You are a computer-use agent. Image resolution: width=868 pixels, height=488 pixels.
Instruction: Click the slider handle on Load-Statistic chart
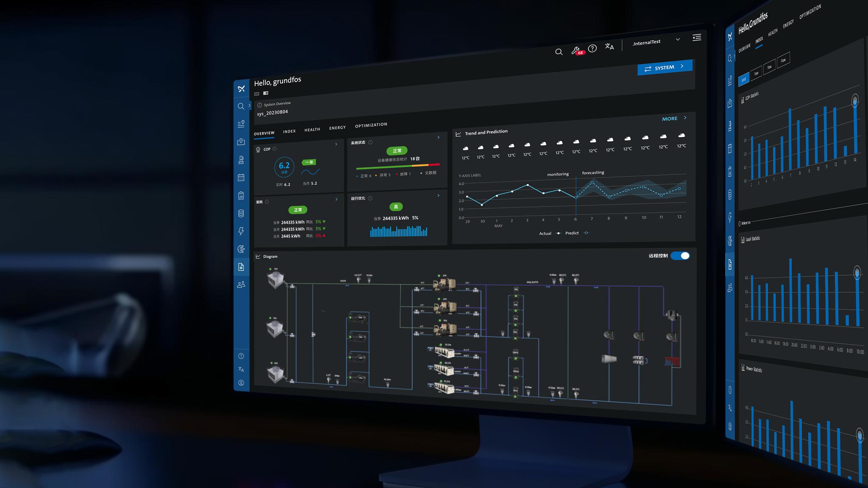pyautogui.click(x=857, y=273)
